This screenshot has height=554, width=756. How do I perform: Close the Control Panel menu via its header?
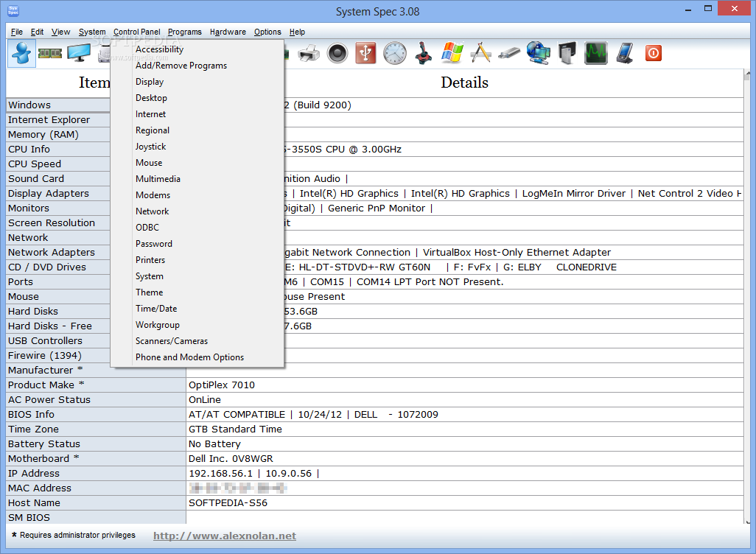pos(137,32)
